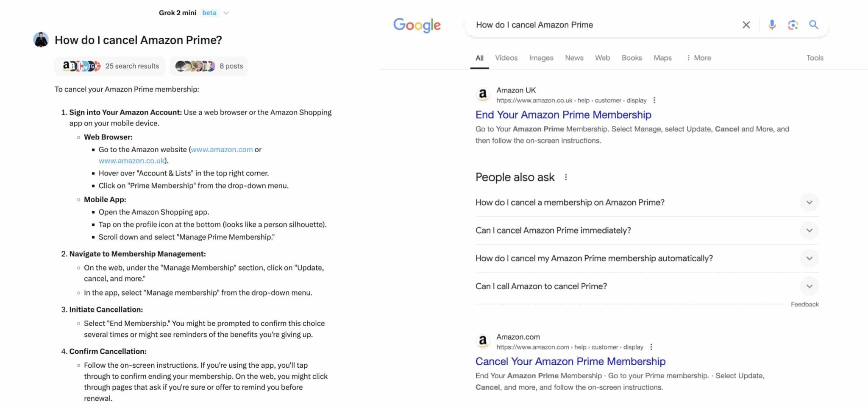Image resolution: width=868 pixels, height=408 pixels.
Task: Open "End Your Amazon Prime Membership" result
Action: [563, 115]
